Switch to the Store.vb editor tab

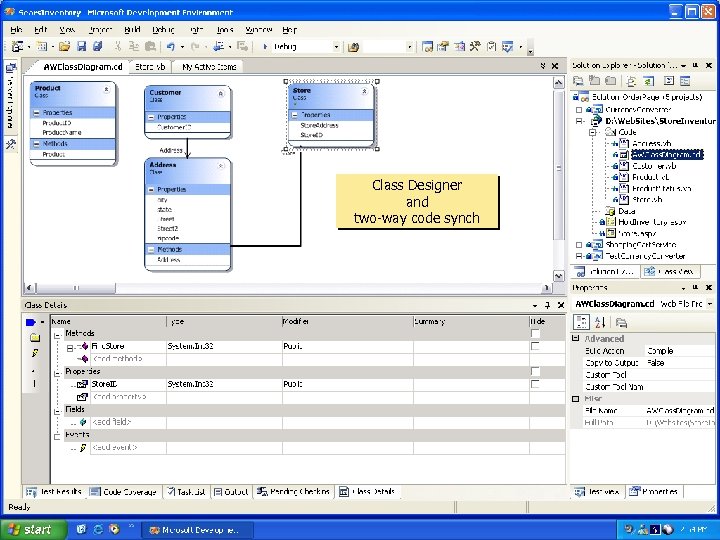tap(150, 66)
